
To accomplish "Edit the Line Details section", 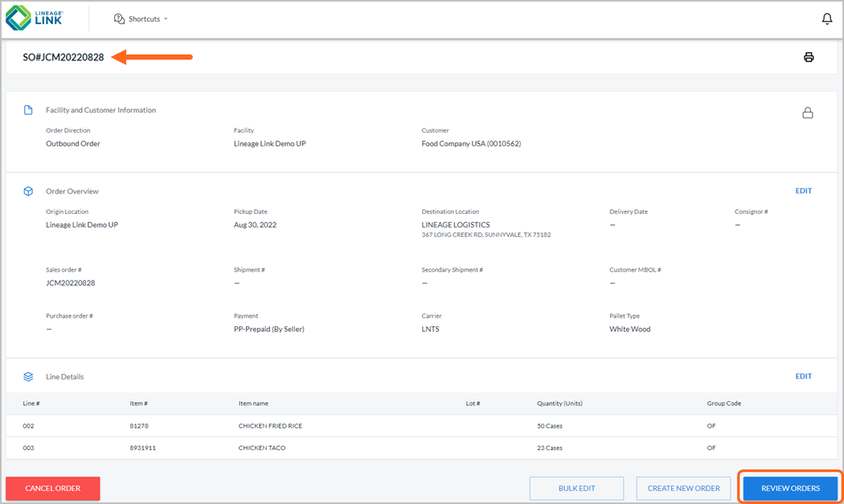I will (803, 375).
